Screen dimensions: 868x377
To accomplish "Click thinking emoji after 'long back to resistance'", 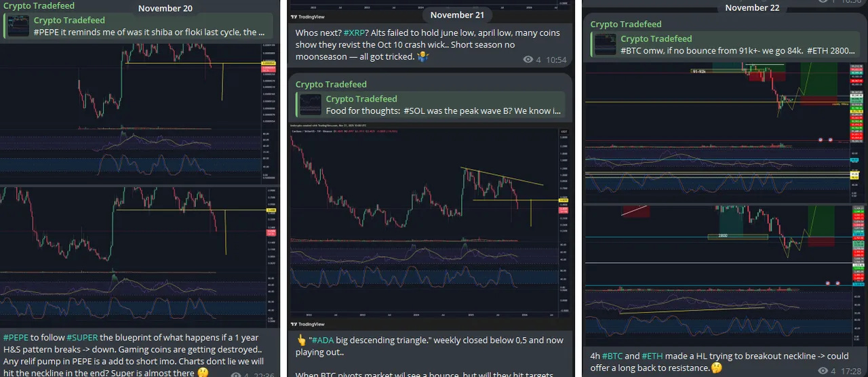I will pos(716,368).
